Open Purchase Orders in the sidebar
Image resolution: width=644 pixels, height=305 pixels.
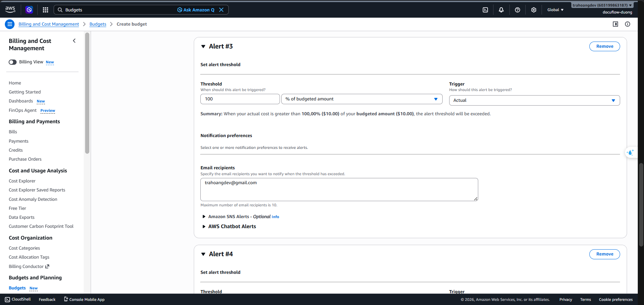[x=25, y=159]
